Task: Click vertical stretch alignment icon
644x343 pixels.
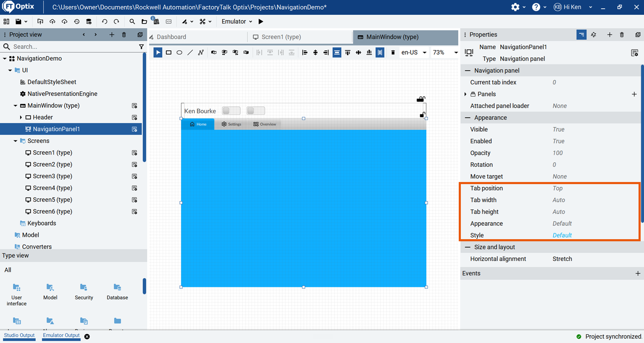Action: tap(380, 53)
